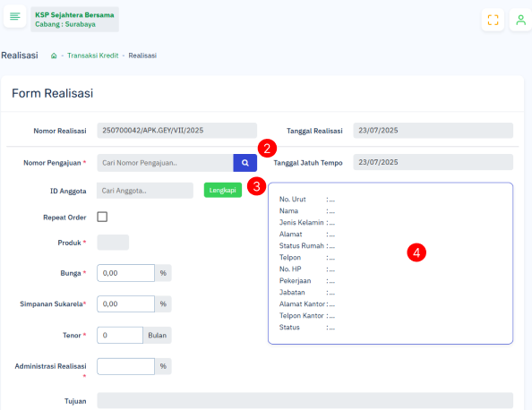This screenshot has width=532, height=410.
Task: Click the Tanggal Realisasi date field
Action: 433,131
